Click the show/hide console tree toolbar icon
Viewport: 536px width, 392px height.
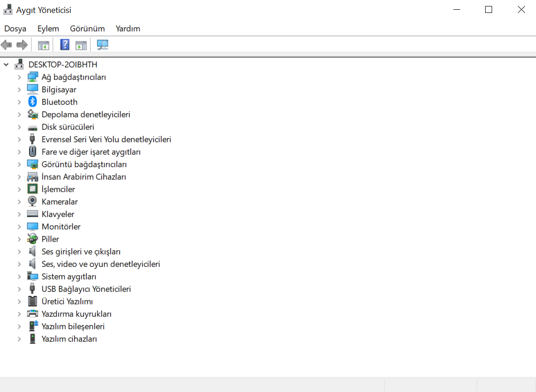click(43, 44)
